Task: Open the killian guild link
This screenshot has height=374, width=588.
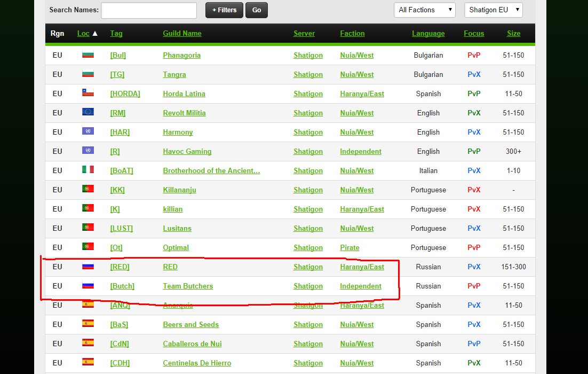Action: 173,209
